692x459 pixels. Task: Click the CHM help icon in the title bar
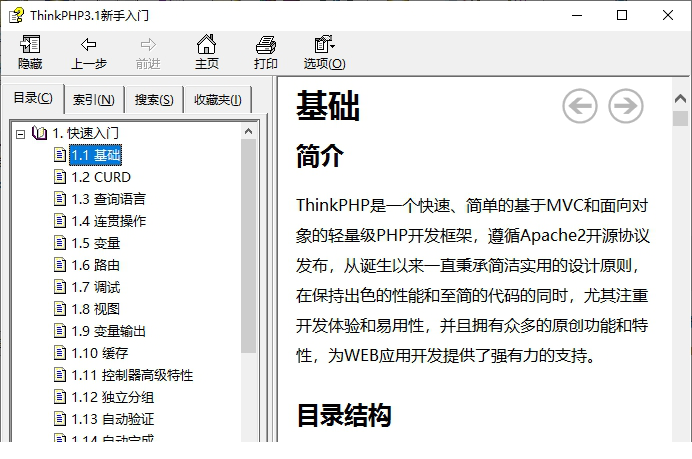16,15
